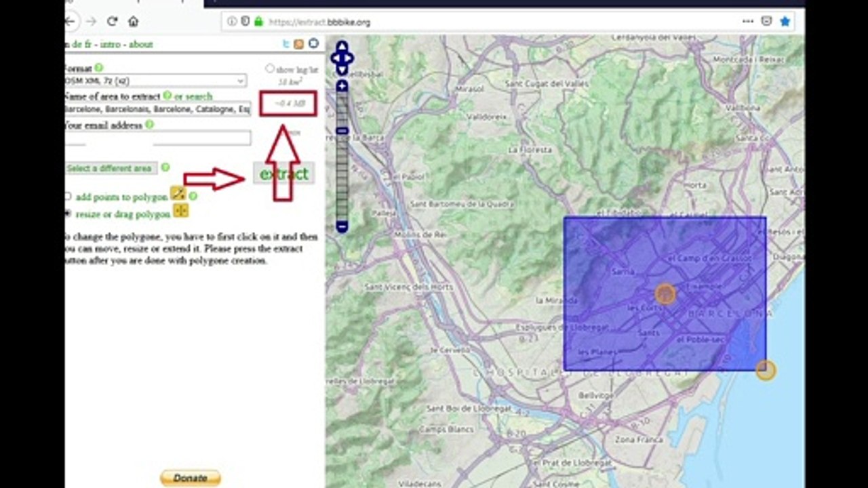Click the Donate button

(191, 478)
